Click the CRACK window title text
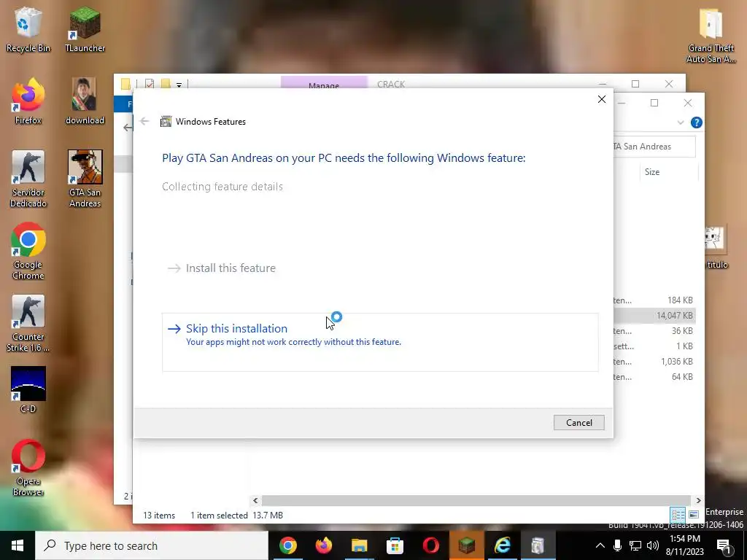The image size is (747, 560). 391,84
